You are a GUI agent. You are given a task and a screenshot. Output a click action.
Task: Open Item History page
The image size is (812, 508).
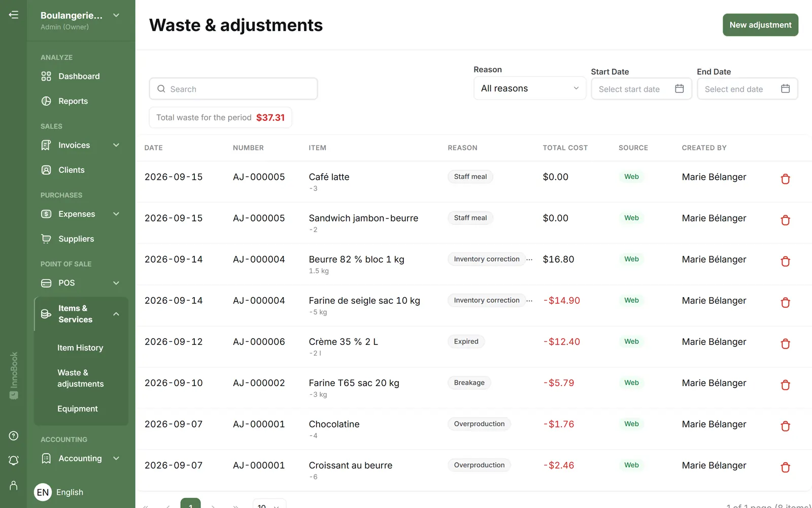(80, 347)
